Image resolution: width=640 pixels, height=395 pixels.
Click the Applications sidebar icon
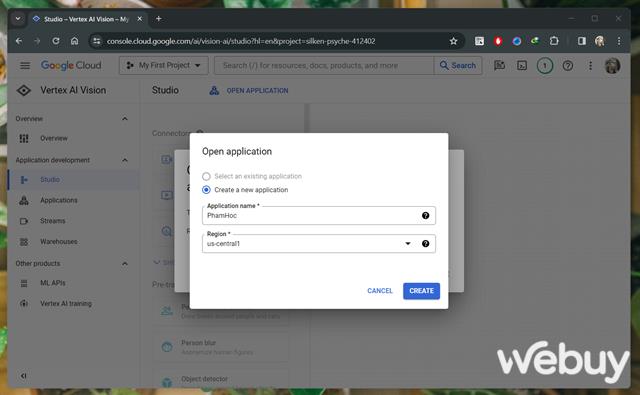[x=24, y=200]
